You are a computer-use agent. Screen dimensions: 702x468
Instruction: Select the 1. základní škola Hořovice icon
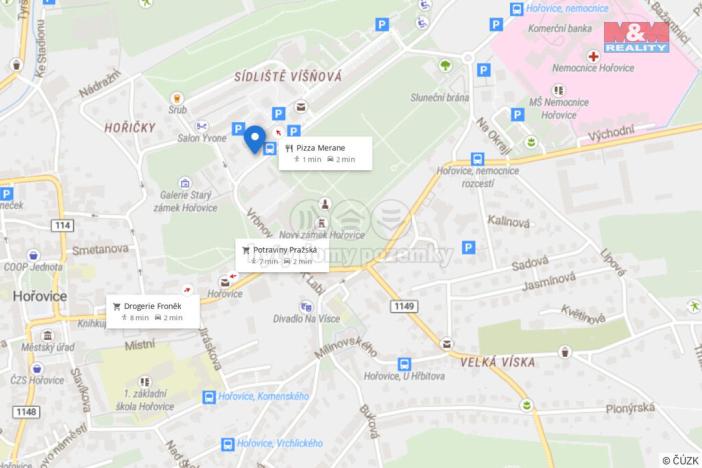click(x=144, y=382)
